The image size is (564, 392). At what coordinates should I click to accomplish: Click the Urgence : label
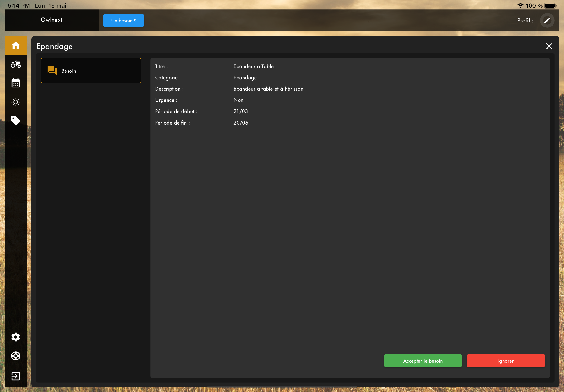(166, 100)
